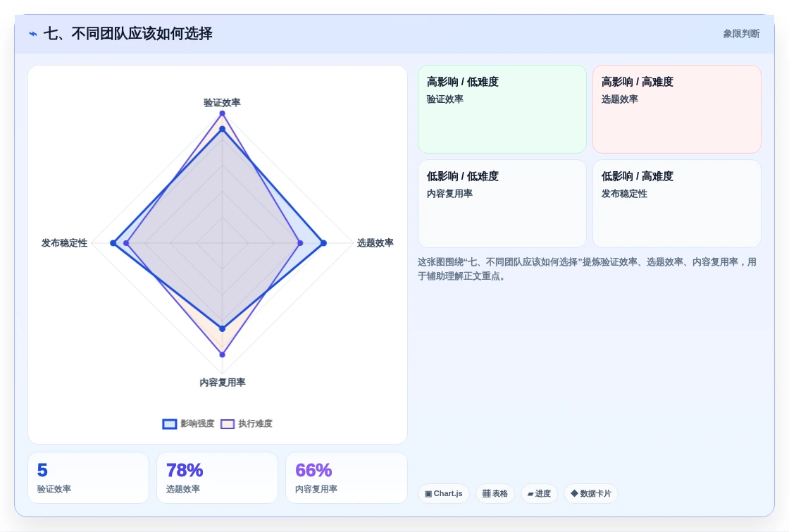Click the 执行难度 data point on 验证效率 axis

click(222, 113)
